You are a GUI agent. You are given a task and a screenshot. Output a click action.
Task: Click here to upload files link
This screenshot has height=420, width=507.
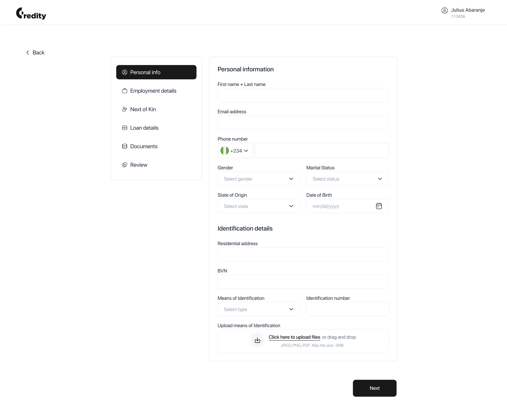tap(294, 337)
